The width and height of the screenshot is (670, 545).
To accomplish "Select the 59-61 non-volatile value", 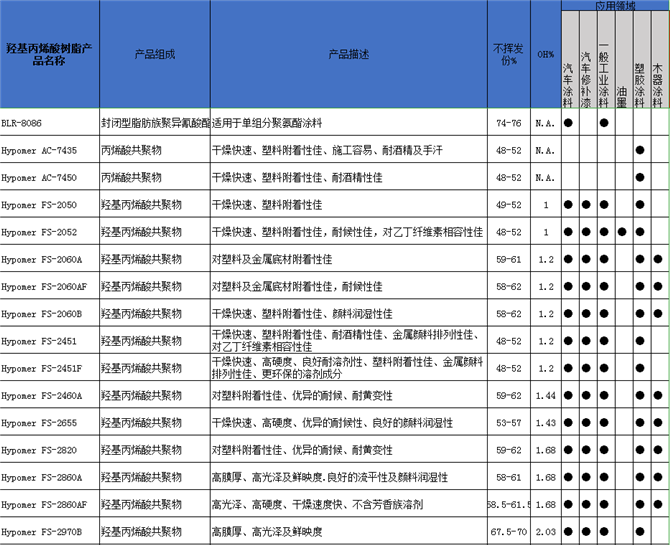I will (508, 259).
